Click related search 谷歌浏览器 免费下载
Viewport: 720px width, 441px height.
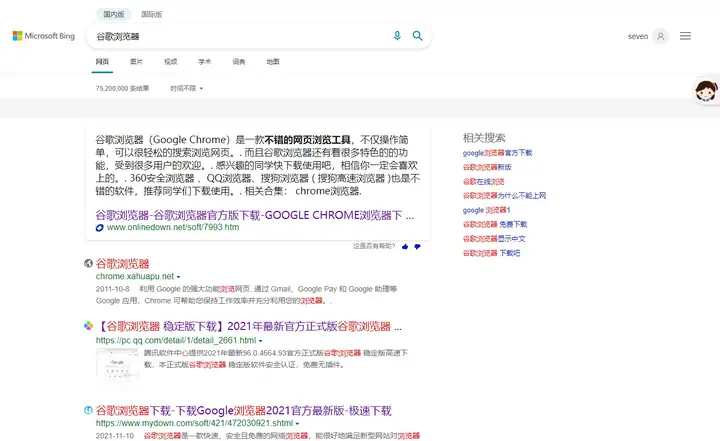pos(495,224)
